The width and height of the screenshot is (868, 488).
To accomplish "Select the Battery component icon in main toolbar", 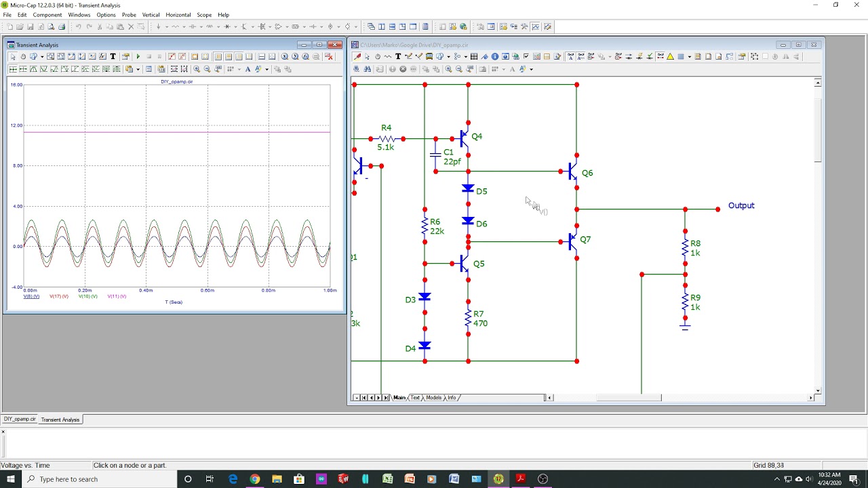I will pos(313,26).
